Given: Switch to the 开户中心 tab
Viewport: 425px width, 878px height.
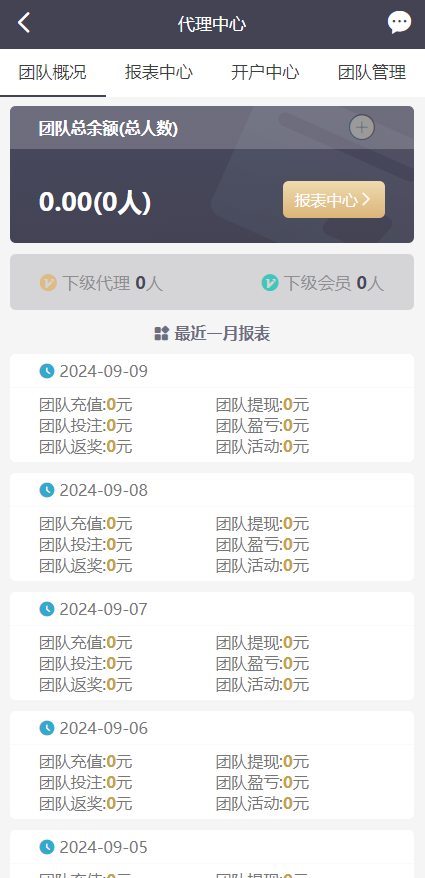Looking at the screenshot, I should [265, 73].
